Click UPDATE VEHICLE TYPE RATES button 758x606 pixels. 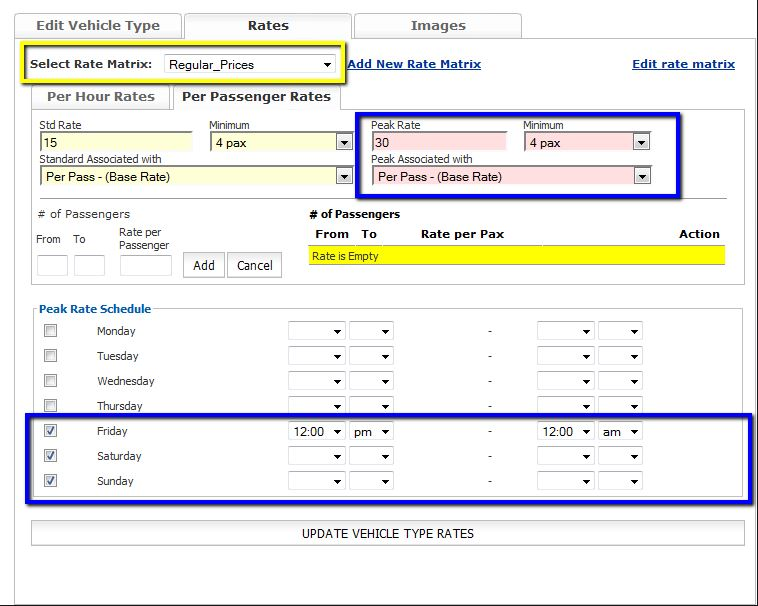pyautogui.click(x=387, y=533)
